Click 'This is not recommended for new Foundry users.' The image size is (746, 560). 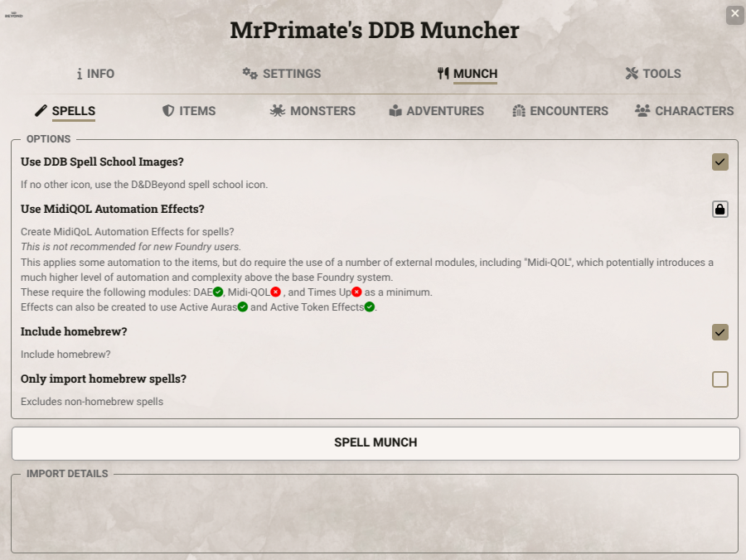click(x=131, y=247)
